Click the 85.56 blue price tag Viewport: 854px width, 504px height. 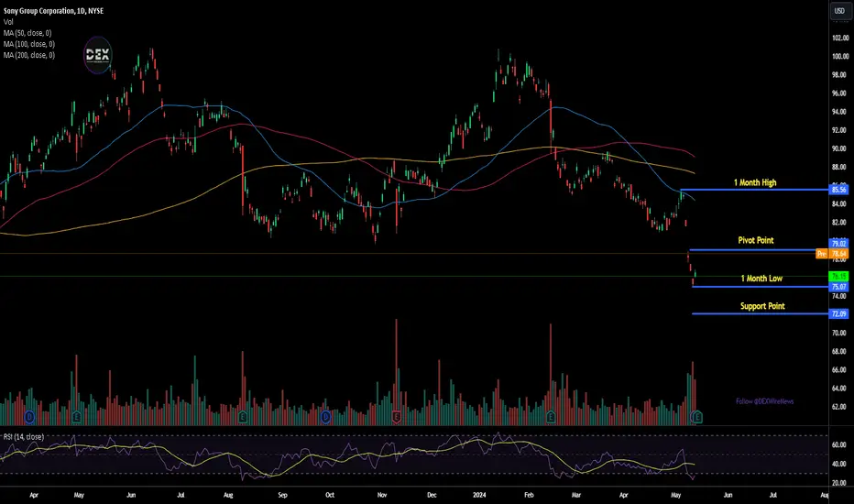[x=838, y=190]
